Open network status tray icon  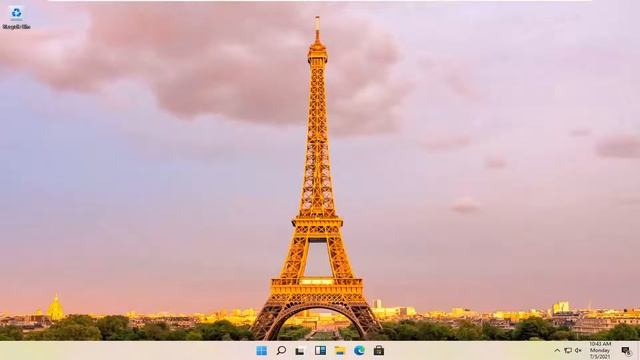coord(568,351)
